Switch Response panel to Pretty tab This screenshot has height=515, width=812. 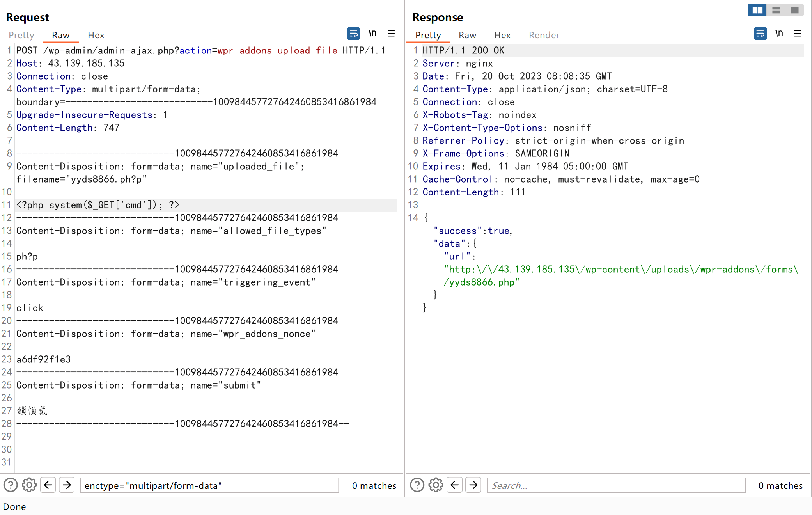[428, 35]
